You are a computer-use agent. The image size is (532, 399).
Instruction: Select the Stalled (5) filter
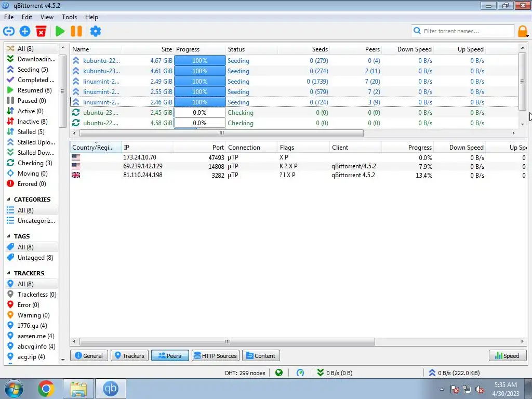point(32,132)
